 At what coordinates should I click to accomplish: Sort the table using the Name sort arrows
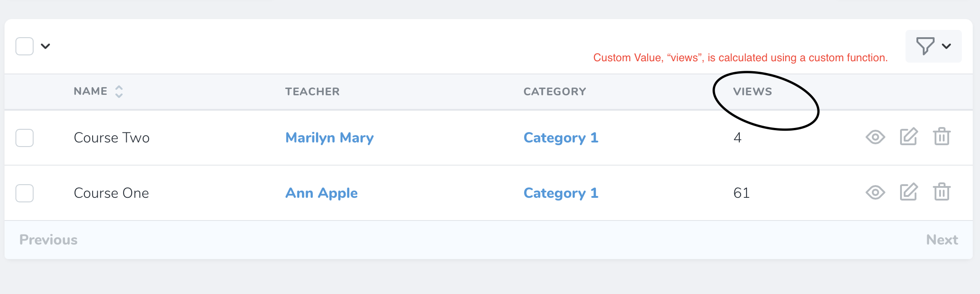point(119,91)
